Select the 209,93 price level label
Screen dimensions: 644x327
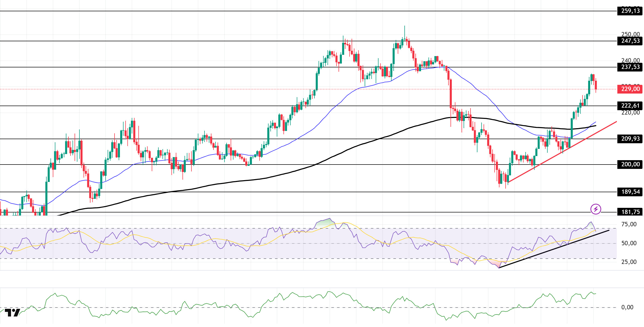click(x=630, y=139)
